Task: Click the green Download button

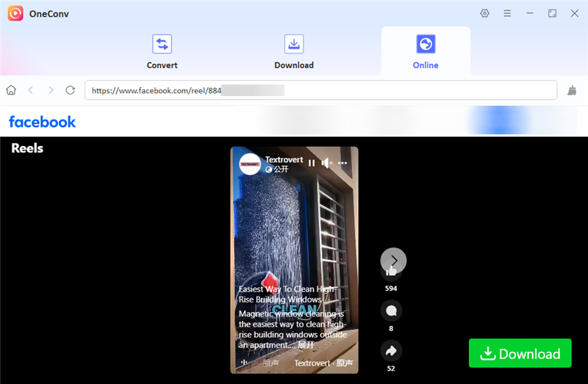Action: 520,353
